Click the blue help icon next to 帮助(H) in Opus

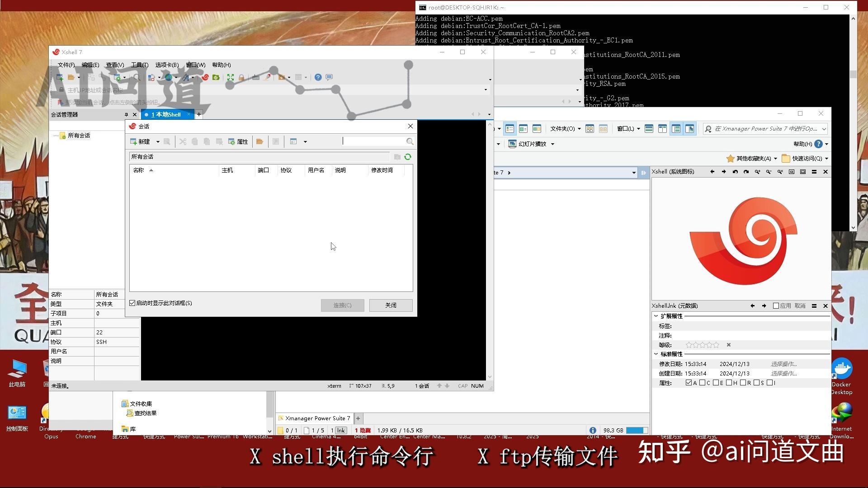(x=819, y=144)
